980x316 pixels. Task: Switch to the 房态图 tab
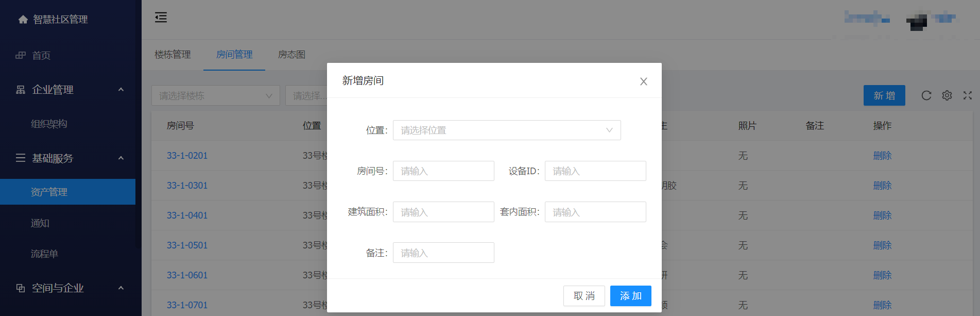291,55
